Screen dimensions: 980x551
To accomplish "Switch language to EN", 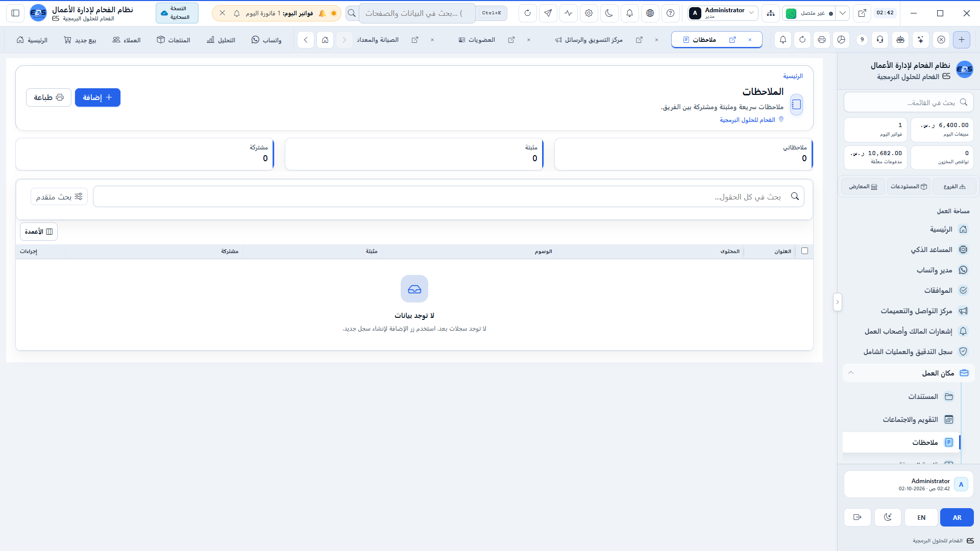I will (x=921, y=517).
